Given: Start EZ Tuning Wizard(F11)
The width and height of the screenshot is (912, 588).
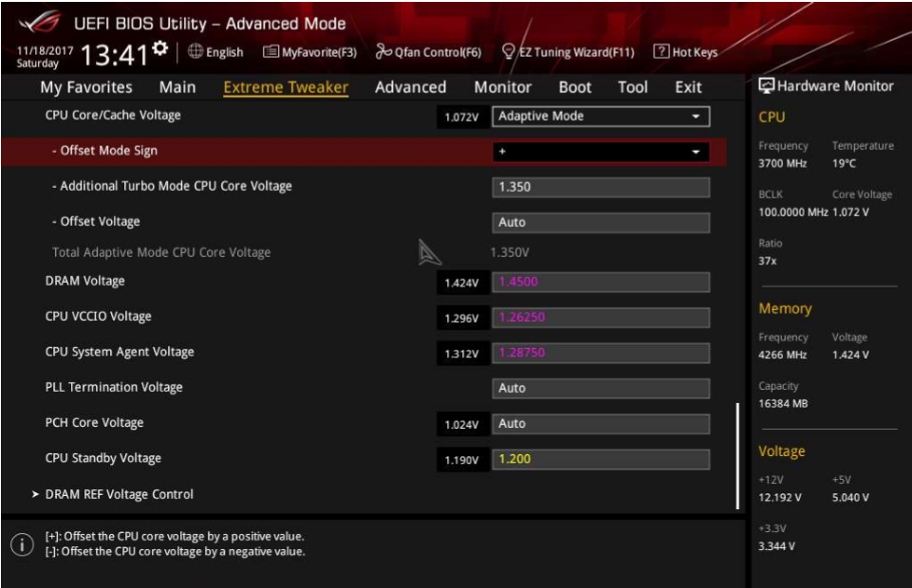Looking at the screenshot, I should click(568, 52).
